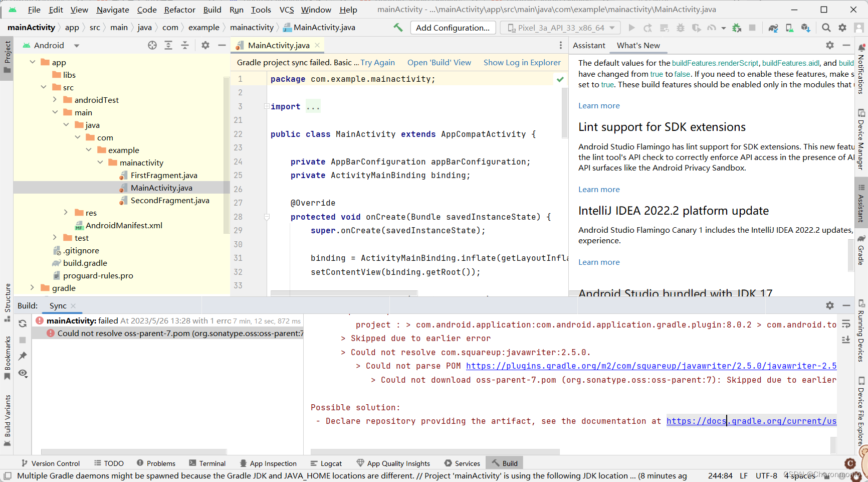This screenshot has width=868, height=482.
Task: Toggle Device Manager tool window on right
Action: point(861,139)
